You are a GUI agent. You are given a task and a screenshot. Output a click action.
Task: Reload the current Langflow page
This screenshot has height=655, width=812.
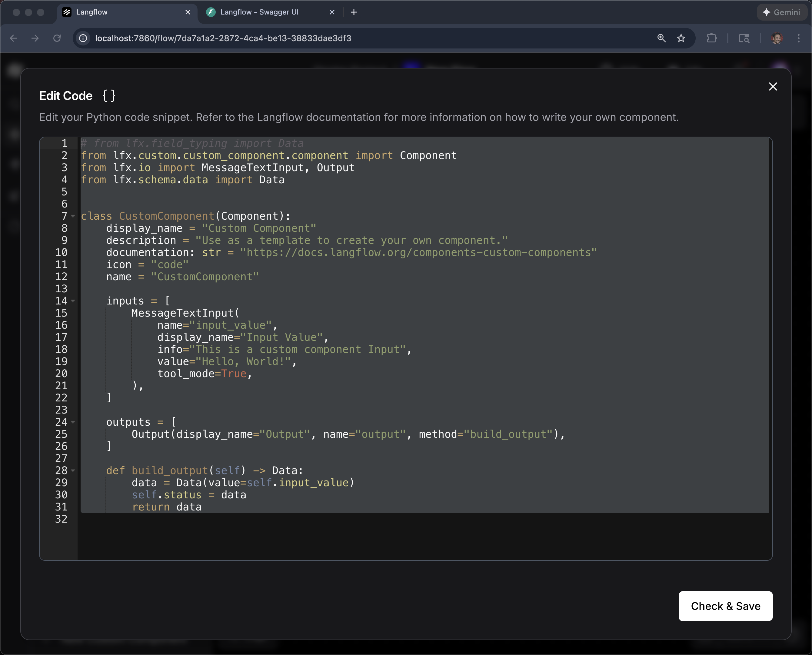point(57,38)
